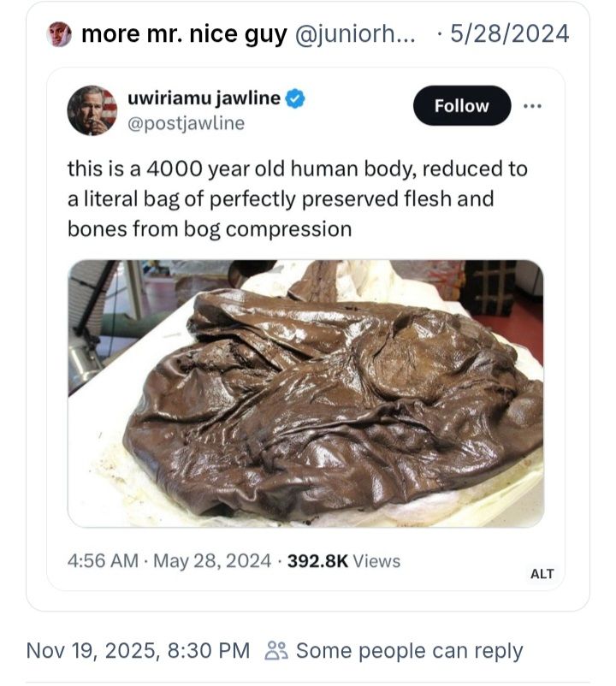Click the May 28, 2024 date

point(212,561)
